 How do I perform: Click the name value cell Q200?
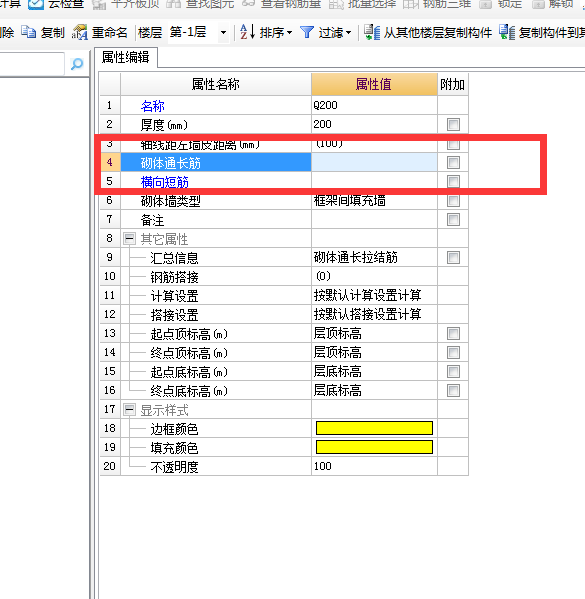click(374, 105)
